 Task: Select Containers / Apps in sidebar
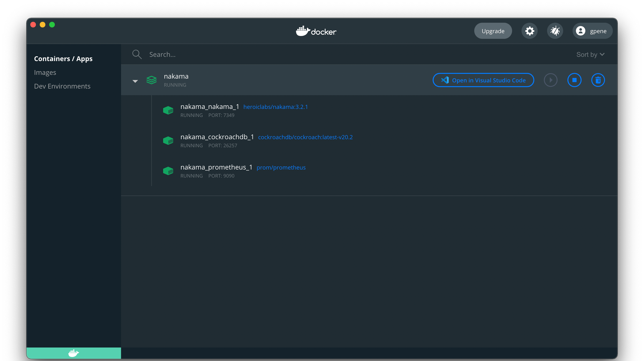point(63,58)
